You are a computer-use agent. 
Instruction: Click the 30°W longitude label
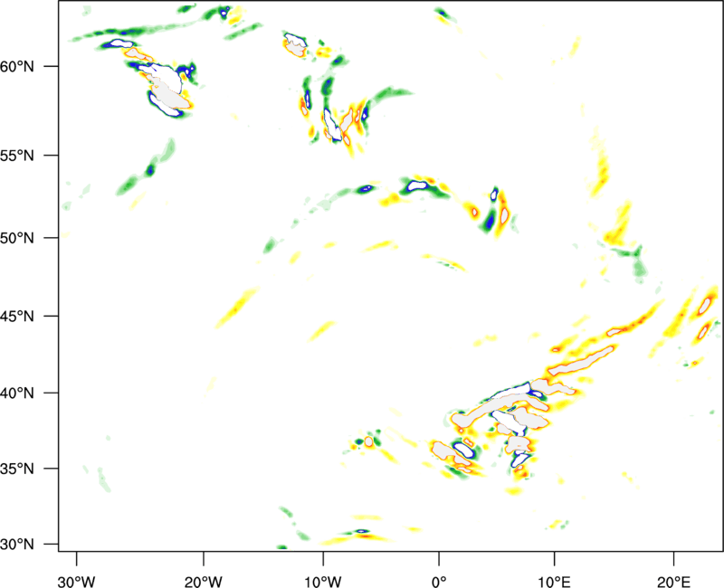(76, 582)
